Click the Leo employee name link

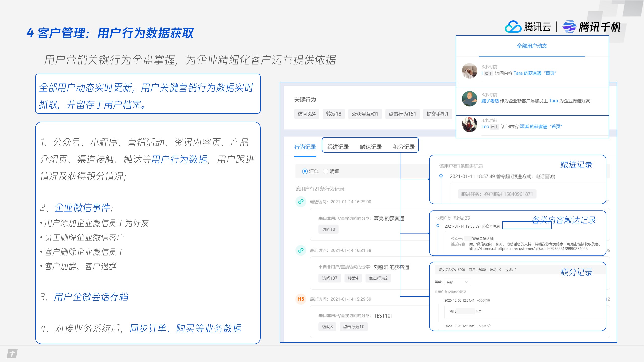tap(485, 126)
